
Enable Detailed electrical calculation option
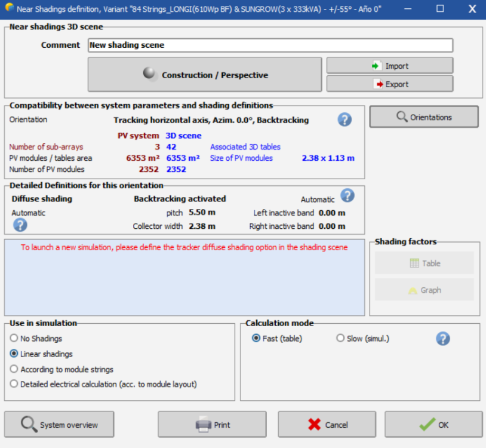click(14, 385)
